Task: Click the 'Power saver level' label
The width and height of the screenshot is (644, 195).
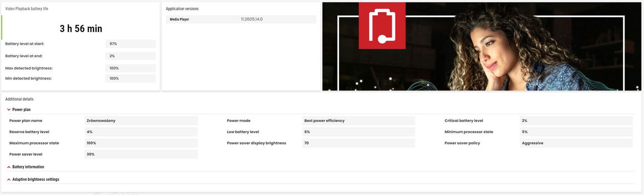Action: point(26,154)
